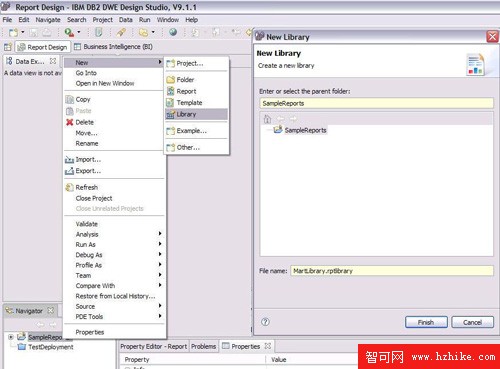Choose Close Project

pos(94,198)
